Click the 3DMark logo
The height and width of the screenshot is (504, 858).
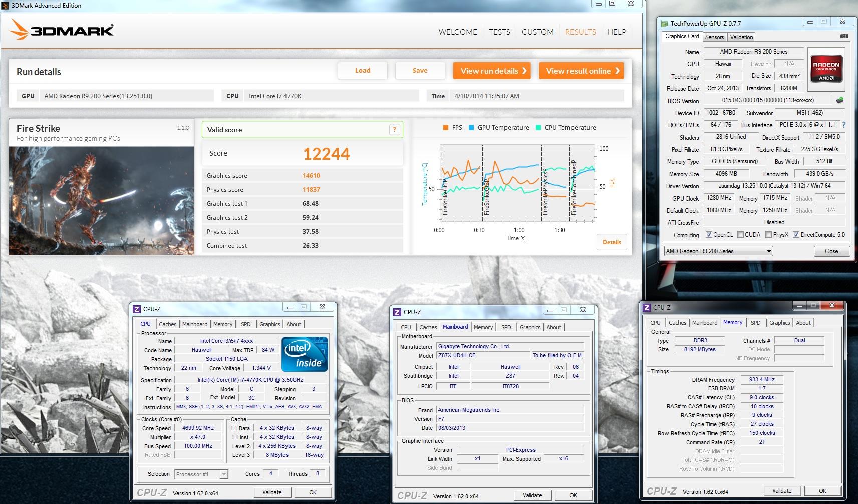61,30
